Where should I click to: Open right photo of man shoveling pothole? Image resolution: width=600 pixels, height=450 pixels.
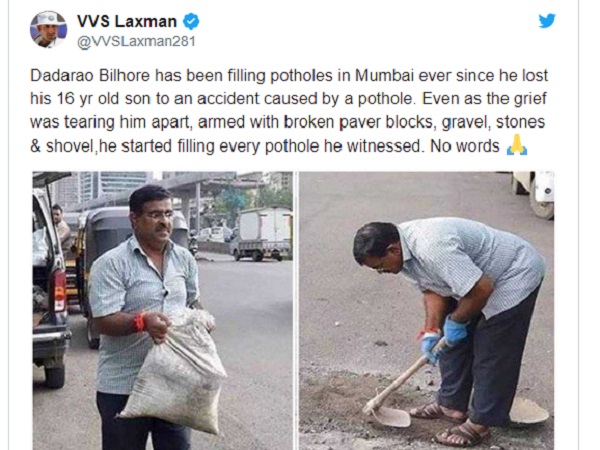pyautogui.click(x=426, y=310)
